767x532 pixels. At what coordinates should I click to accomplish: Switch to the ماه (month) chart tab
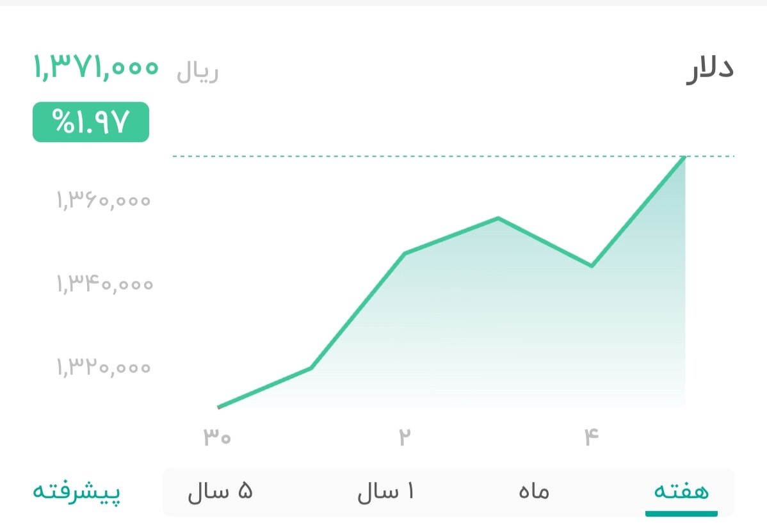coord(533,492)
